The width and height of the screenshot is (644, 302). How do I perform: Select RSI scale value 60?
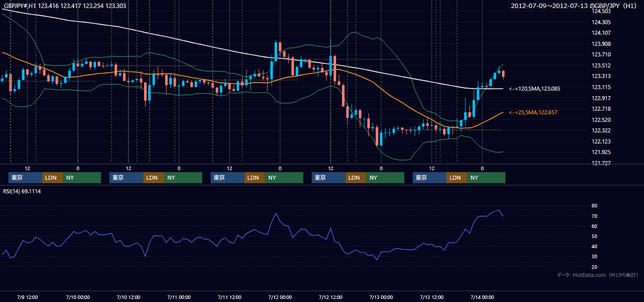[x=594, y=226]
